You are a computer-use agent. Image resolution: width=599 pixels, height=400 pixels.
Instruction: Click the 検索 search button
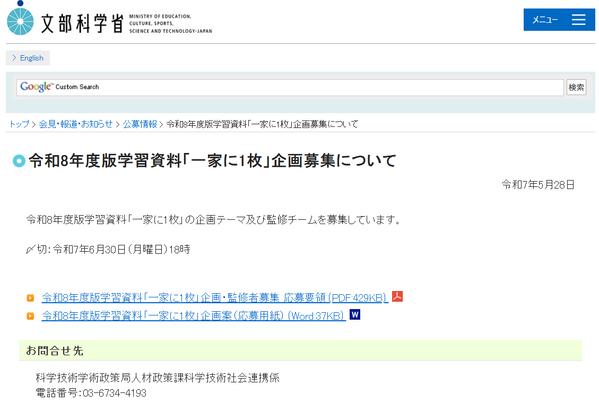coord(576,87)
